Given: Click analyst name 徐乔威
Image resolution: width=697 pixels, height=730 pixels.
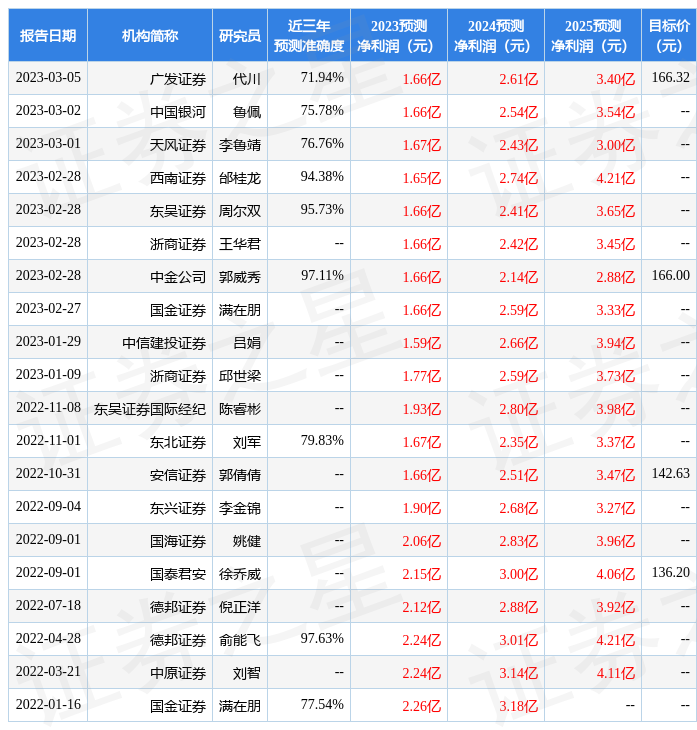Looking at the screenshot, I should [240, 575].
